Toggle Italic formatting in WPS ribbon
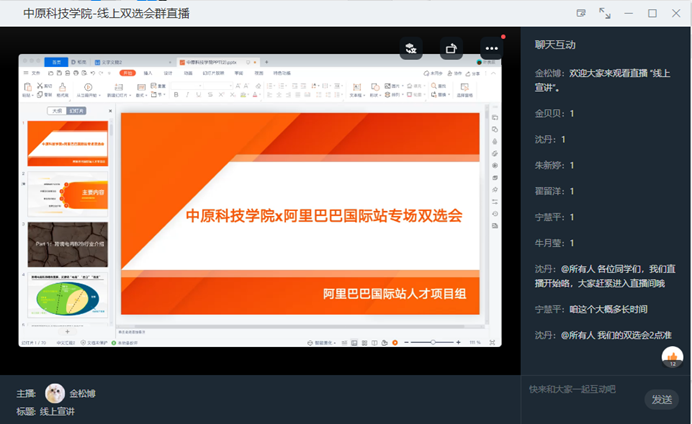This screenshot has width=692, height=424. (x=187, y=94)
